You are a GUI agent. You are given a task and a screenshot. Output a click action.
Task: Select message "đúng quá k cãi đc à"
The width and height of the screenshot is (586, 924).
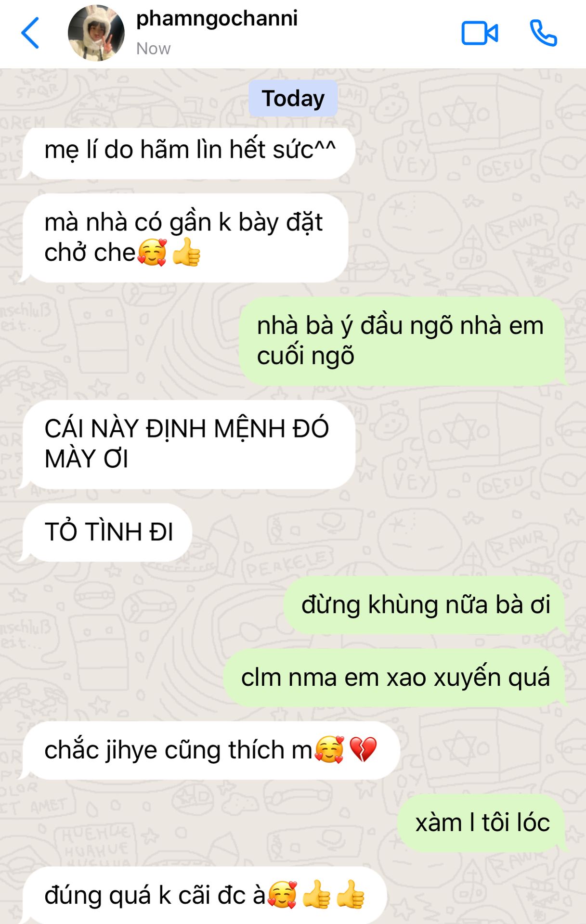click(x=205, y=896)
